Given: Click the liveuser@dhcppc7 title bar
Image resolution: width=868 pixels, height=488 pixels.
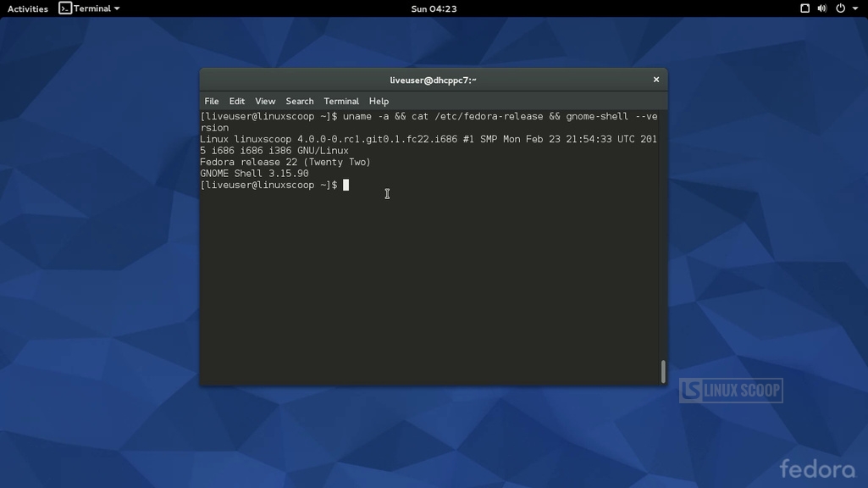Looking at the screenshot, I should tap(432, 79).
